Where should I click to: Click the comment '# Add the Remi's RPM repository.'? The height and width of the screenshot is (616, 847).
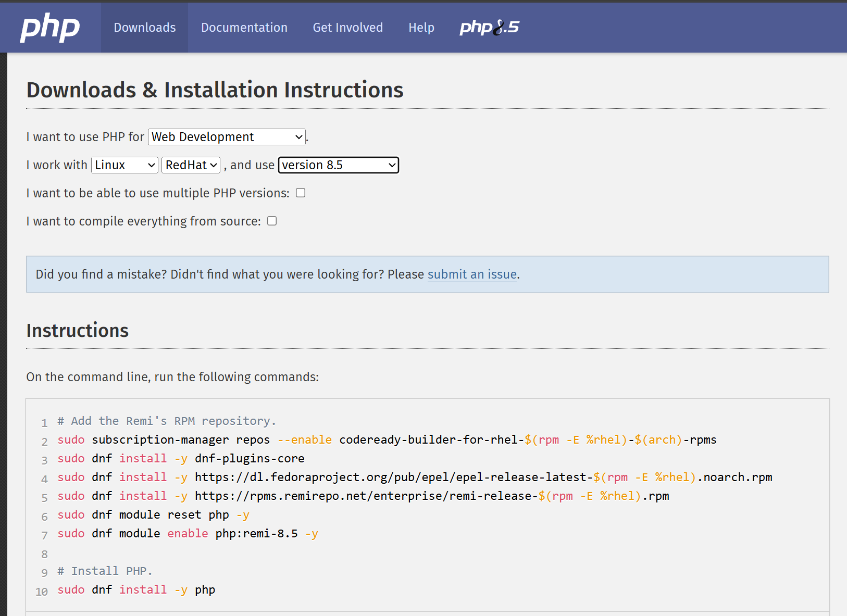(167, 421)
